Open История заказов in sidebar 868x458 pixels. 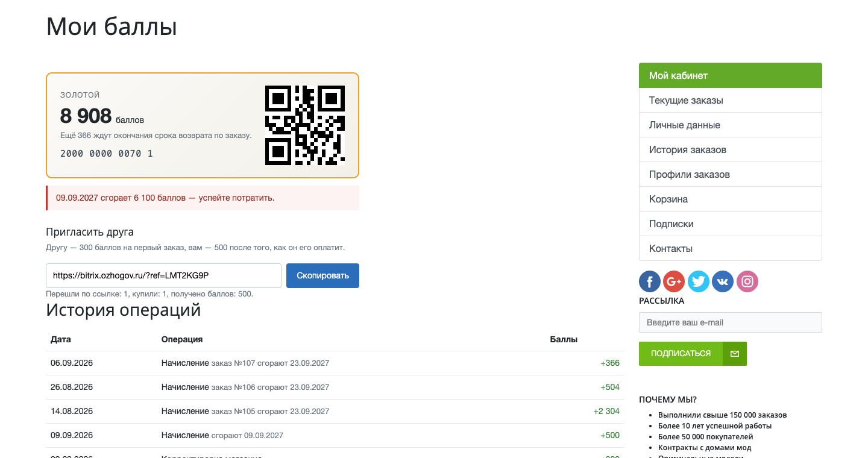pos(731,149)
